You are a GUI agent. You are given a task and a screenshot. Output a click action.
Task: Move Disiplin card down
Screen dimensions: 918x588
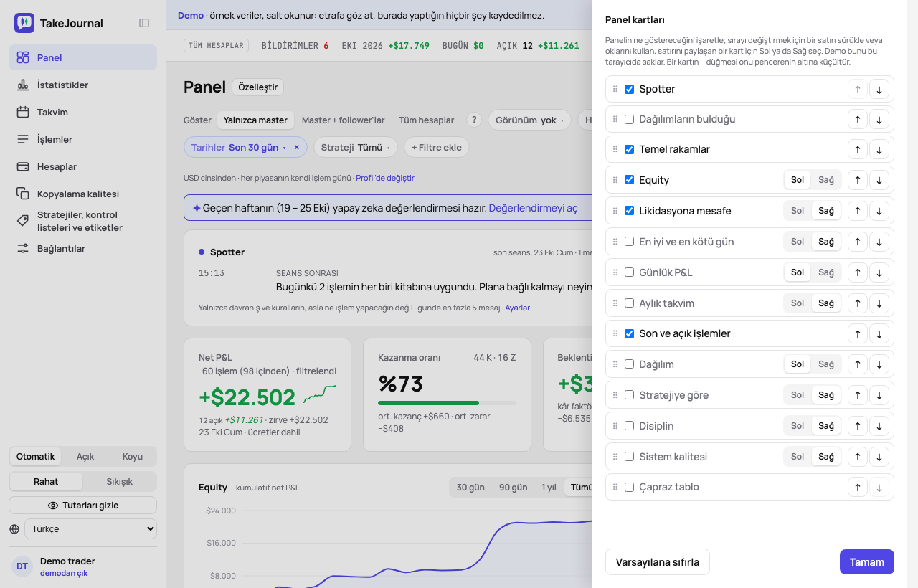(x=879, y=426)
